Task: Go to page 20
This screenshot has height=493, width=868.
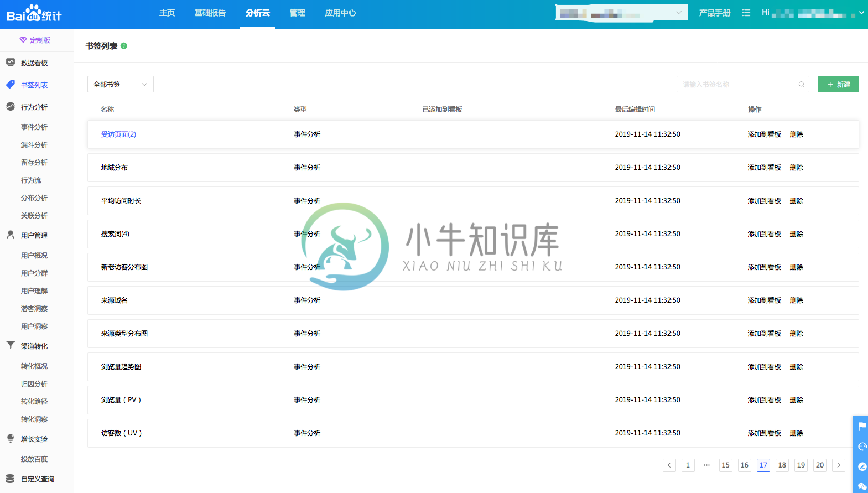Action: coord(820,465)
